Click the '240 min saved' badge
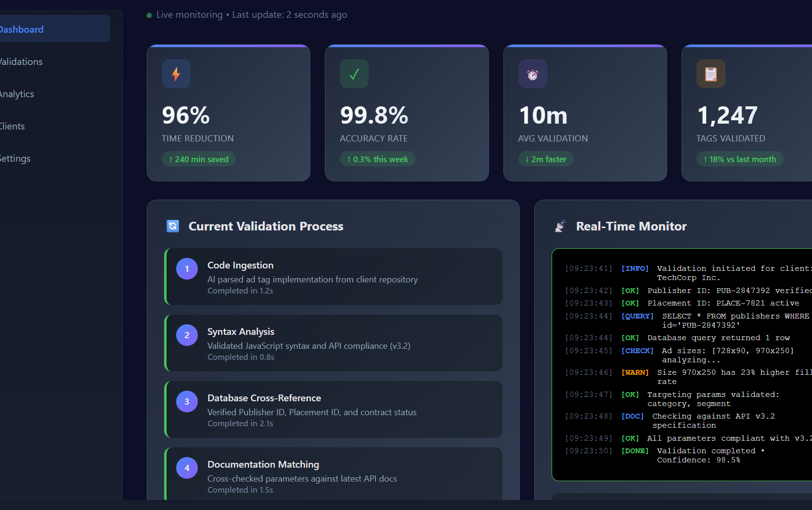The height and width of the screenshot is (510, 812). point(198,159)
